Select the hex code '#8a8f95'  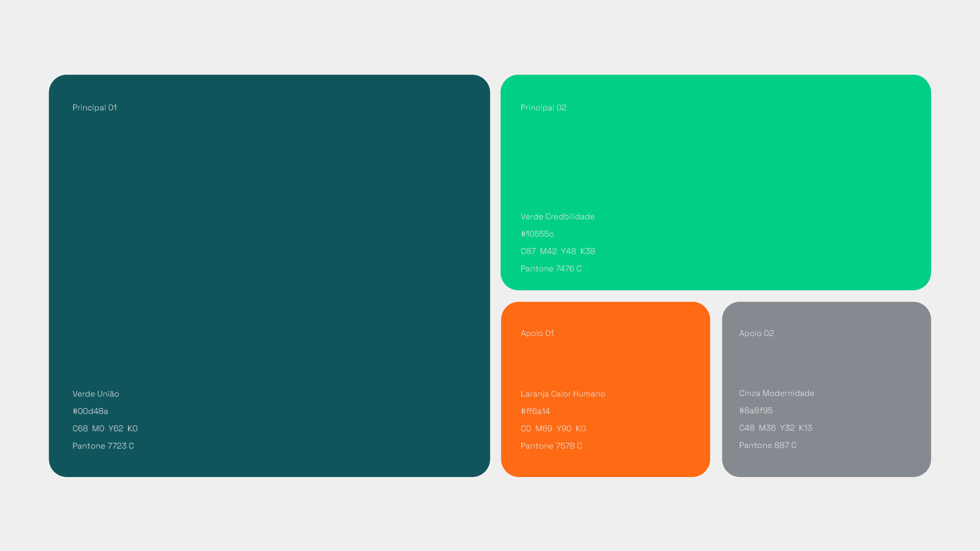pos(756,411)
